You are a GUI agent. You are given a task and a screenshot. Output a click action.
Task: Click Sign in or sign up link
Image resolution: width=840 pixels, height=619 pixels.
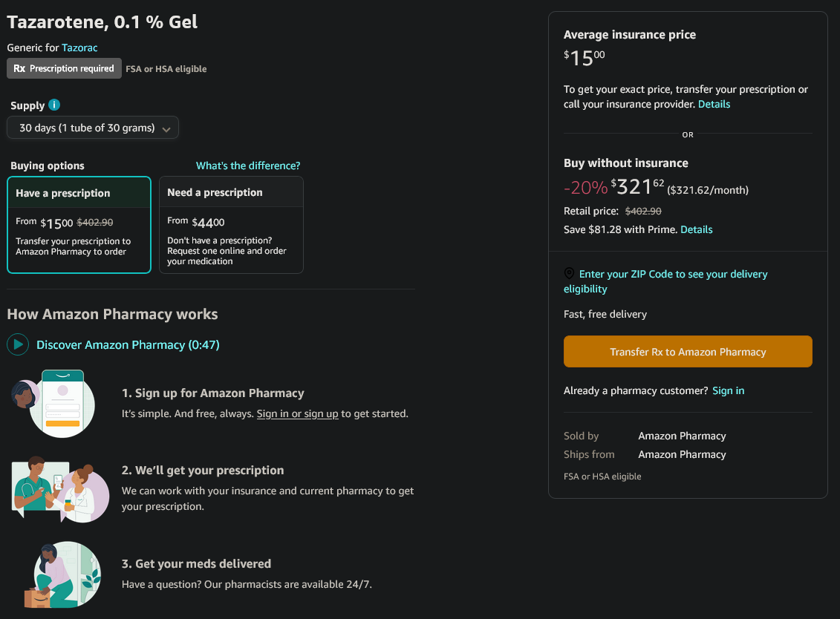(x=297, y=413)
